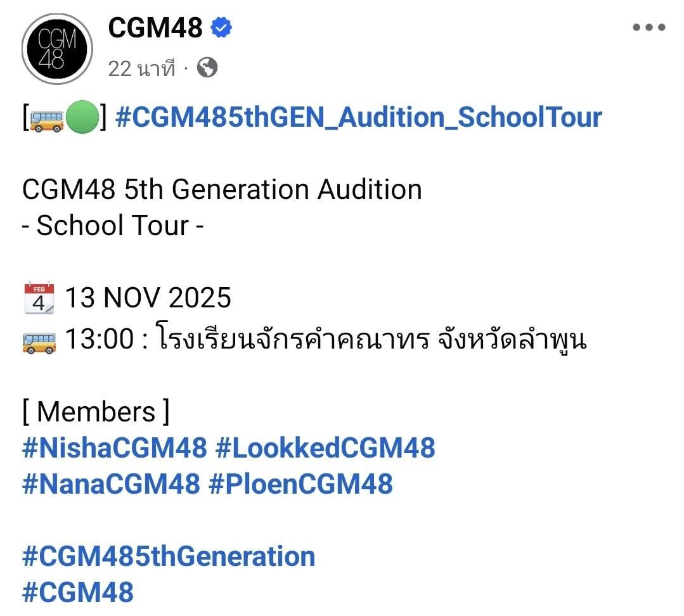
Task: Open the three-dot post options menu
Action: point(649,27)
